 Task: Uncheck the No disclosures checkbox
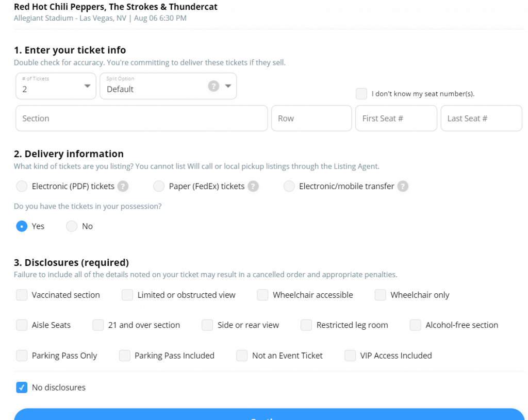coord(22,388)
